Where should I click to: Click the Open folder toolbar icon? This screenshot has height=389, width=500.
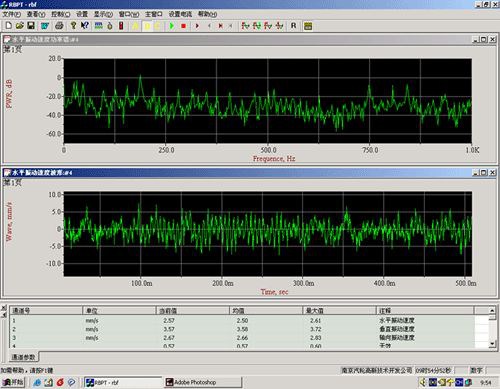tap(20, 26)
